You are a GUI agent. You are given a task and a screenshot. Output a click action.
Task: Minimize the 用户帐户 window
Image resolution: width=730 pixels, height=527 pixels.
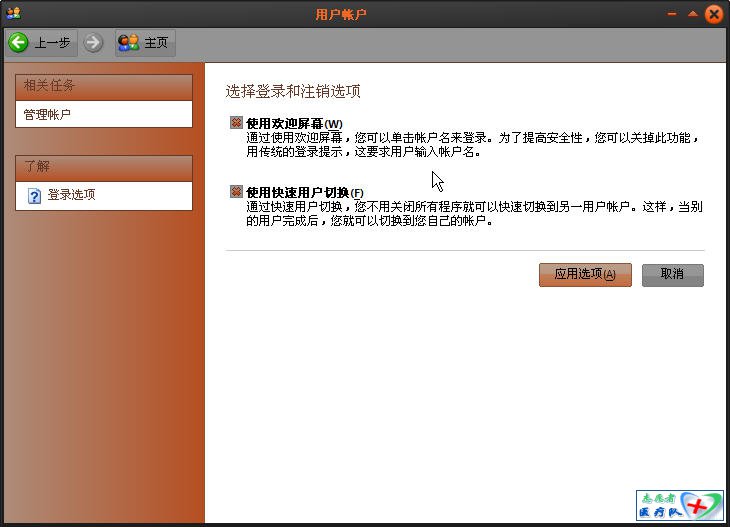tap(672, 14)
